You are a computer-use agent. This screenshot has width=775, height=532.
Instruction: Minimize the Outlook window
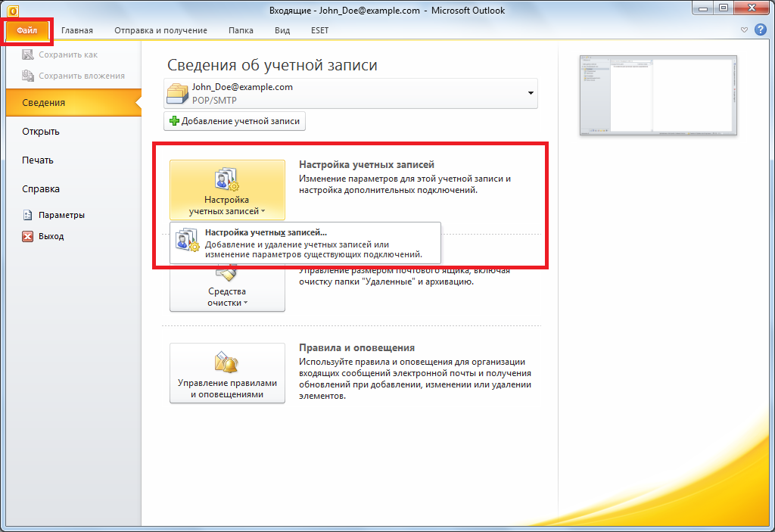pos(703,8)
